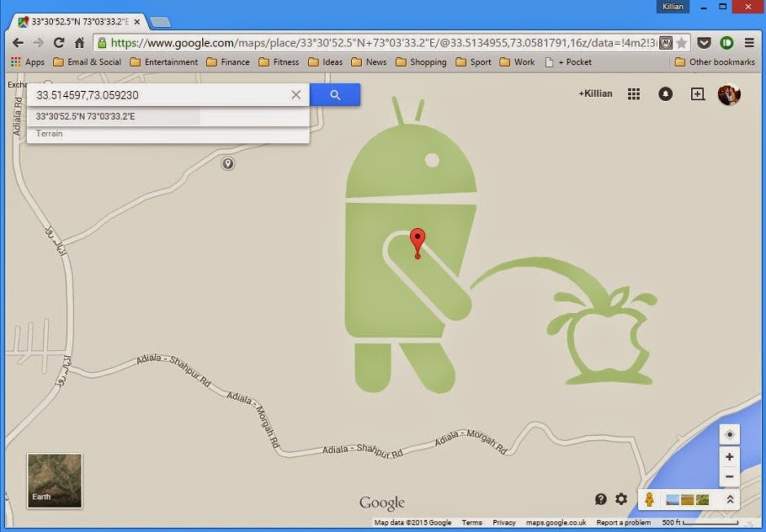Screen dimensions: 766x532
Task: Open the + Pocket bookmark
Action: click(x=568, y=62)
